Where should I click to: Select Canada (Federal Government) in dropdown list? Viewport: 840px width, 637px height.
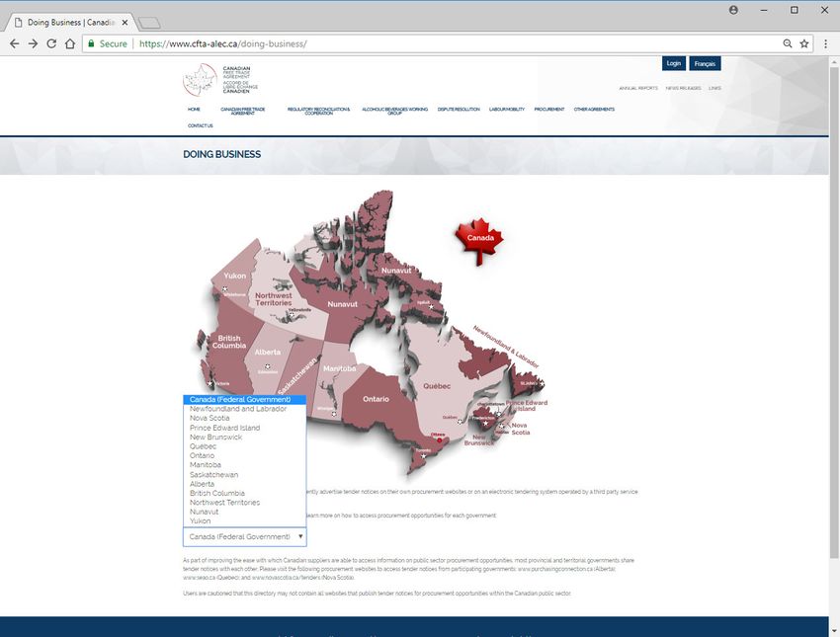pos(245,399)
